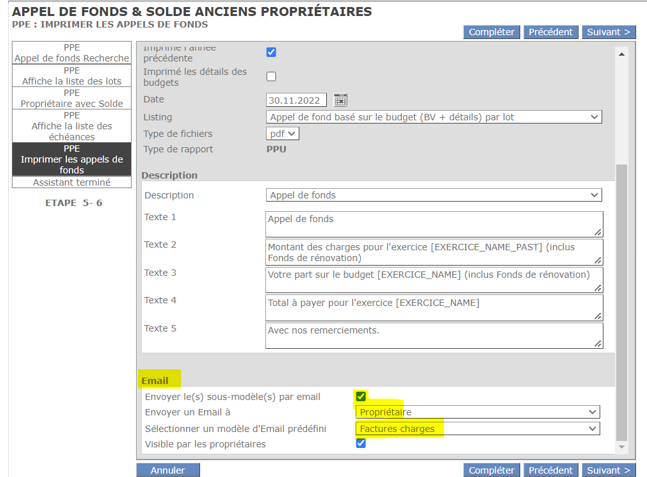Go to 'Appel de fonds Recherche' step
Screen dimensions: 647x477
point(72,52)
